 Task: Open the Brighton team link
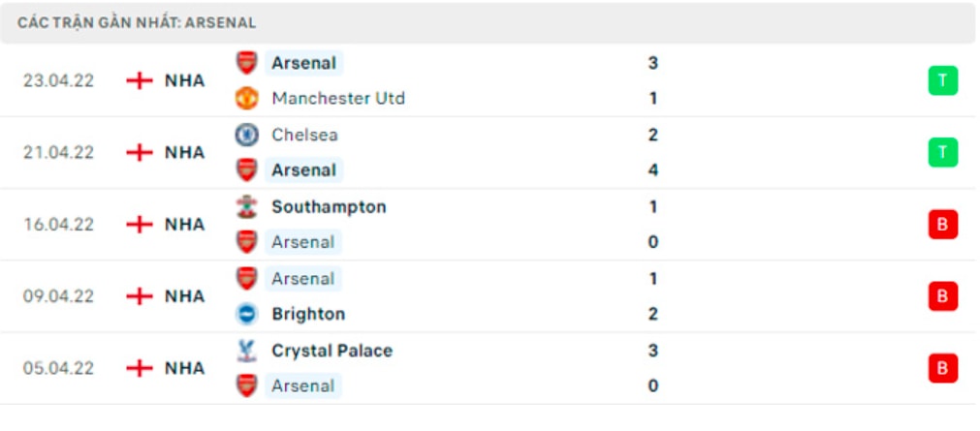[308, 314]
